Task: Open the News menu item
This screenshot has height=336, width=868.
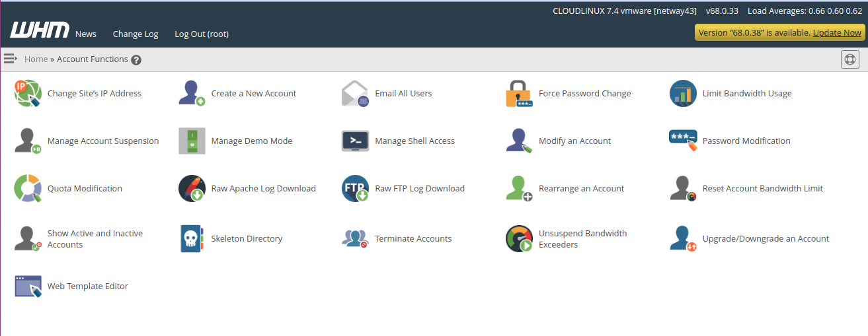Action: 85,34
